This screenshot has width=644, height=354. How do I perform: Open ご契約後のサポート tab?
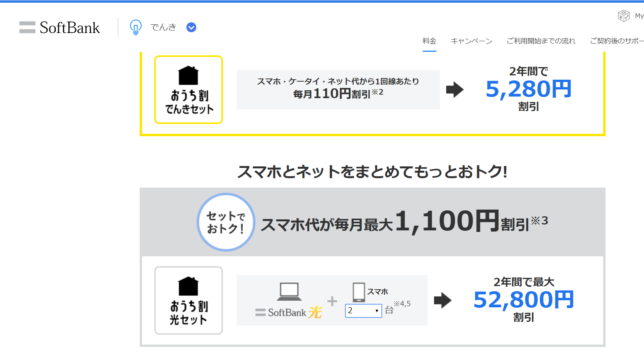tap(617, 41)
